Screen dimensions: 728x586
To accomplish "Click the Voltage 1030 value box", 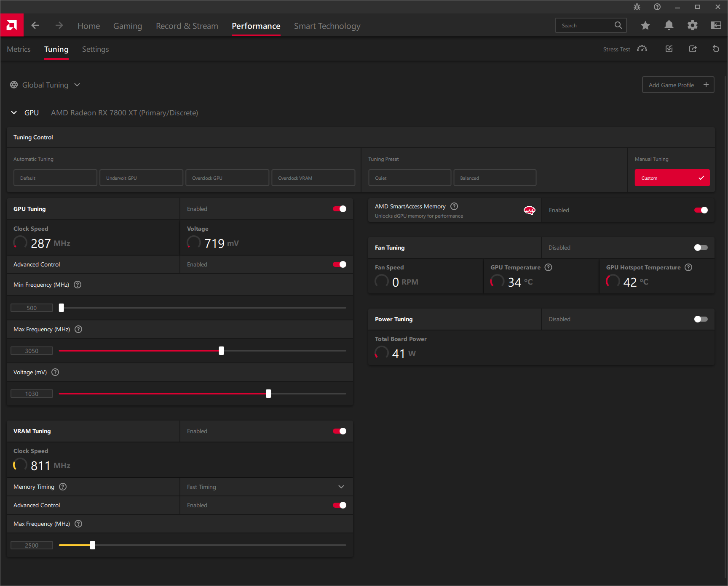I will [32, 394].
